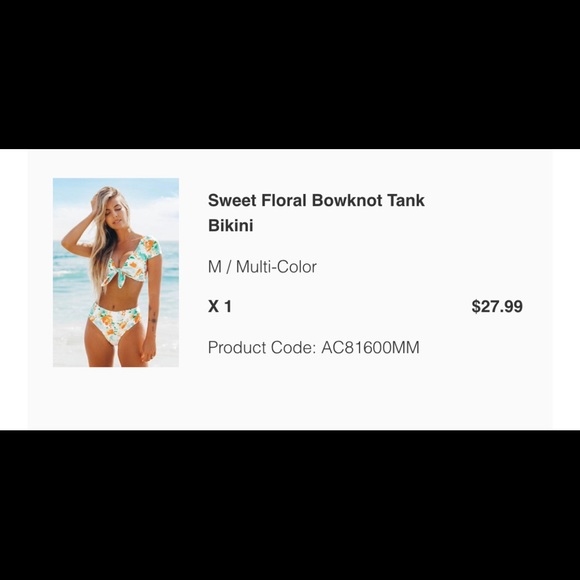The image size is (580, 580).
Task: Click the code AC81600MM
Action: point(370,348)
